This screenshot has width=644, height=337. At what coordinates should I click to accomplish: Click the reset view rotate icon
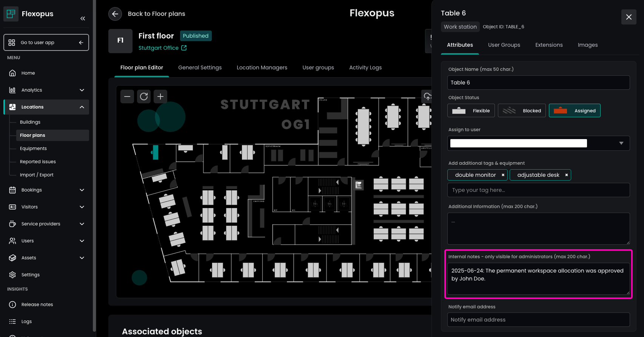pos(144,97)
